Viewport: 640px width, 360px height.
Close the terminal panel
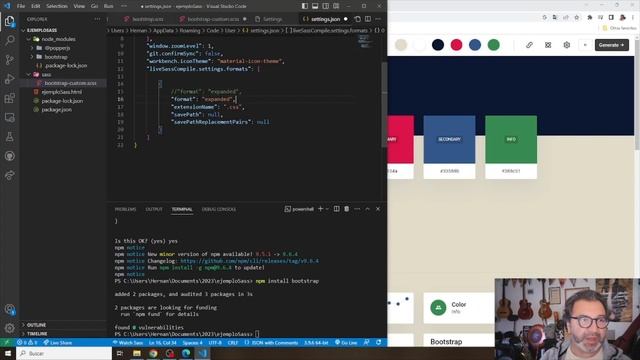click(378, 209)
